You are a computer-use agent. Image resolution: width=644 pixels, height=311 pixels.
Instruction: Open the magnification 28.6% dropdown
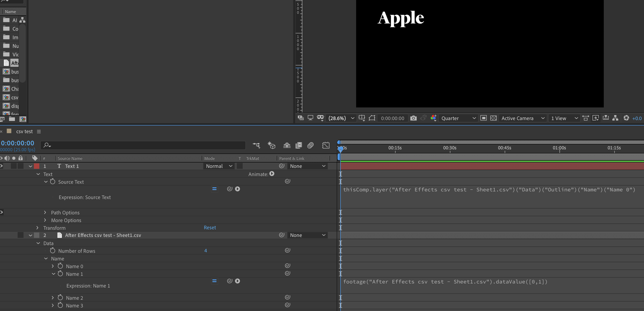click(341, 118)
